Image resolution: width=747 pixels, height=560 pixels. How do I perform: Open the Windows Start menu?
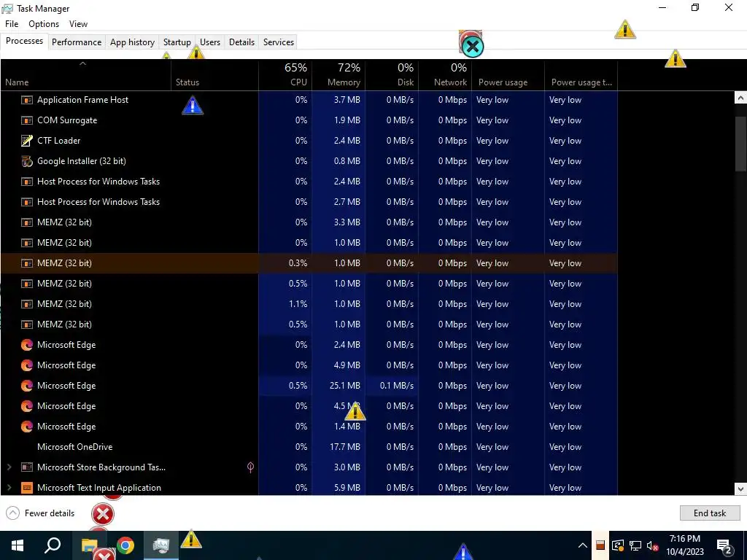point(18,545)
